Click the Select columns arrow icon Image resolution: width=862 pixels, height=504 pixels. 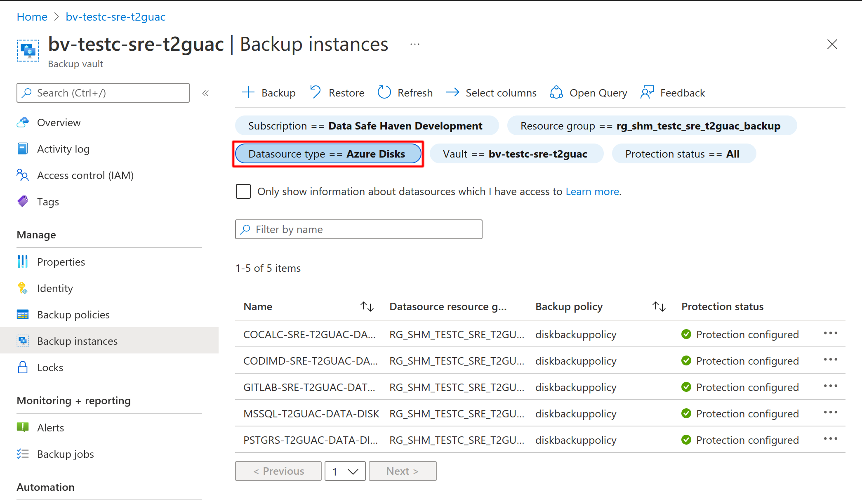(x=452, y=92)
